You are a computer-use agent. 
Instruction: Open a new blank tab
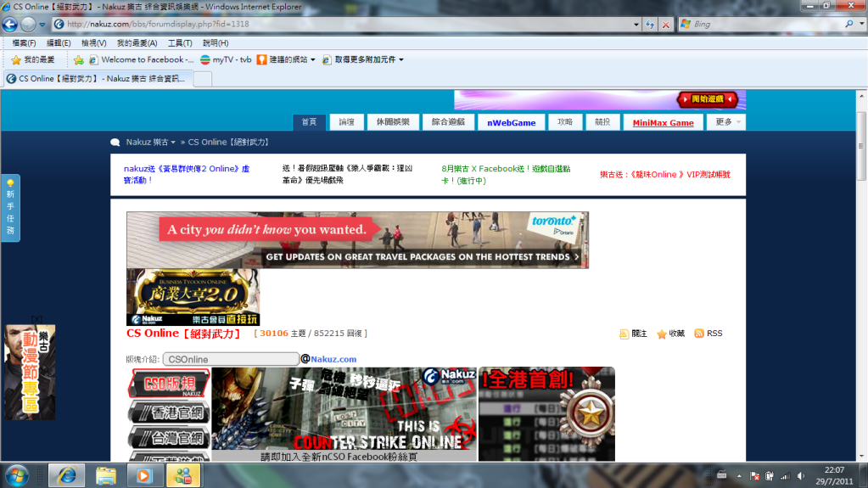pos(203,79)
